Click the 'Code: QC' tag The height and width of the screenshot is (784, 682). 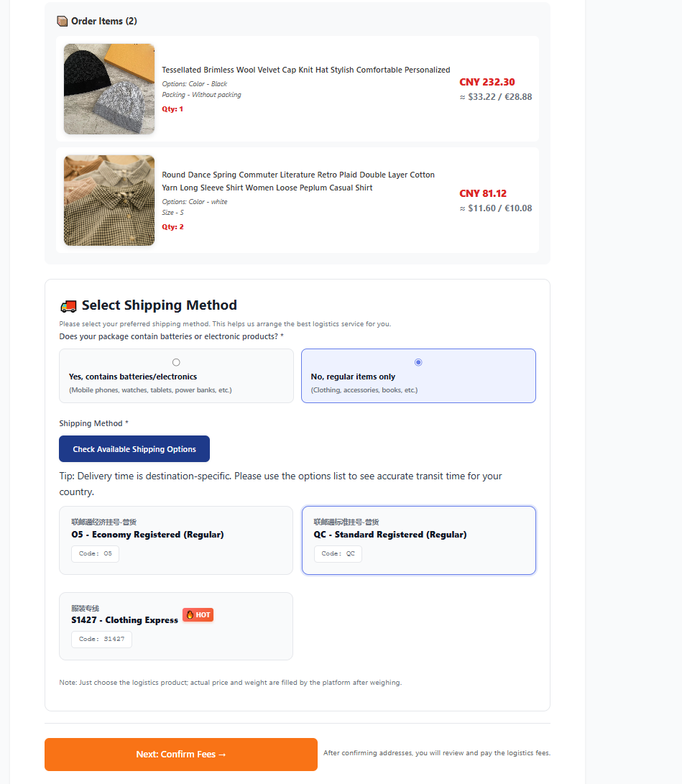tap(338, 554)
